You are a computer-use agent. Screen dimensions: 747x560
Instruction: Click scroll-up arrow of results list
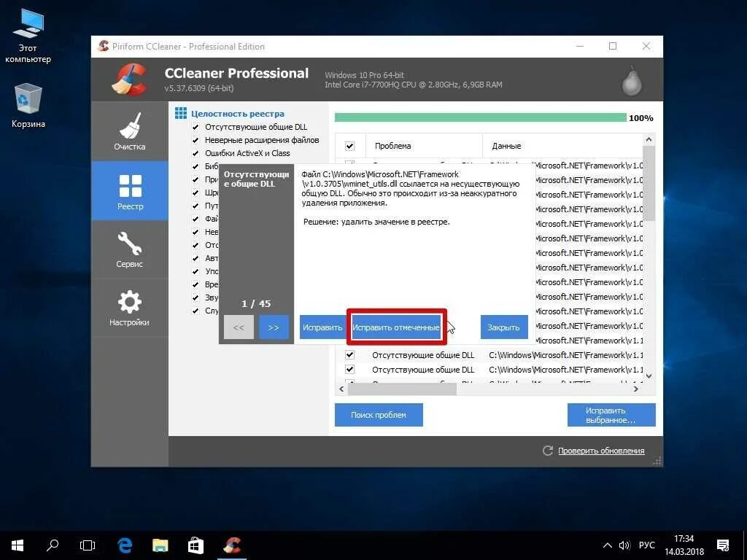[649, 139]
